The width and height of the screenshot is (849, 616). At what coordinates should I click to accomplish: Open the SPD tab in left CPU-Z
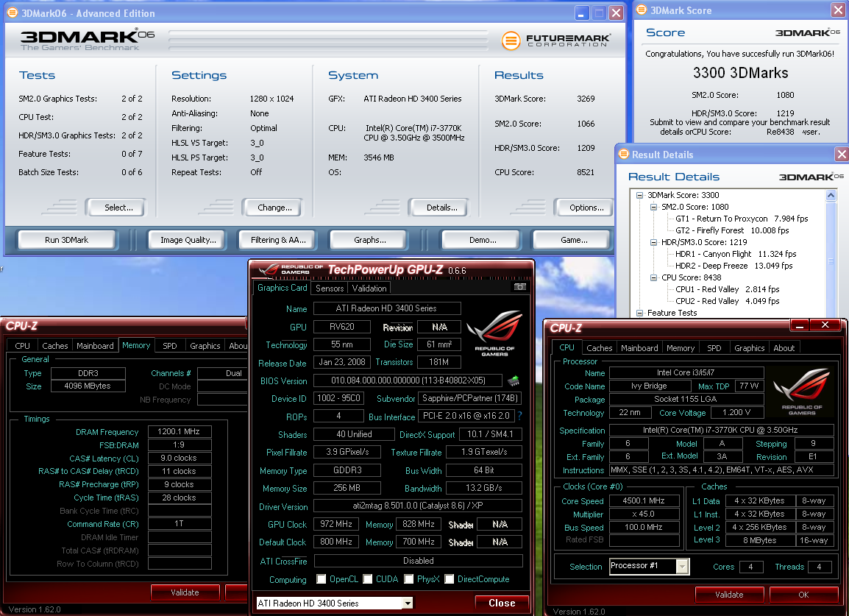[x=169, y=346]
